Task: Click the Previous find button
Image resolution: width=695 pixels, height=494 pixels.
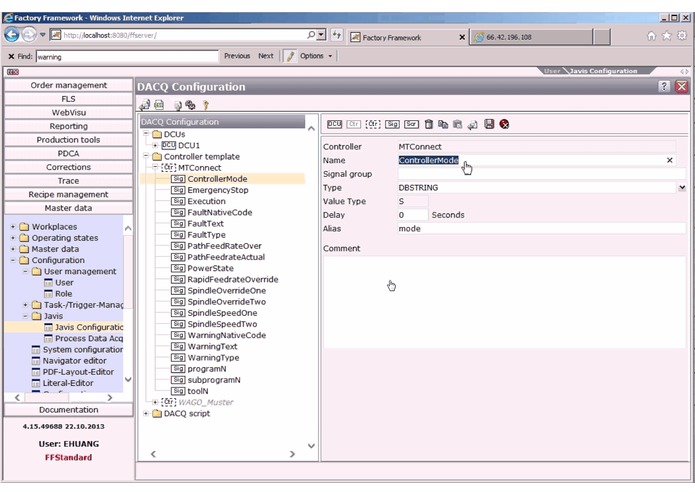Action: (237, 56)
